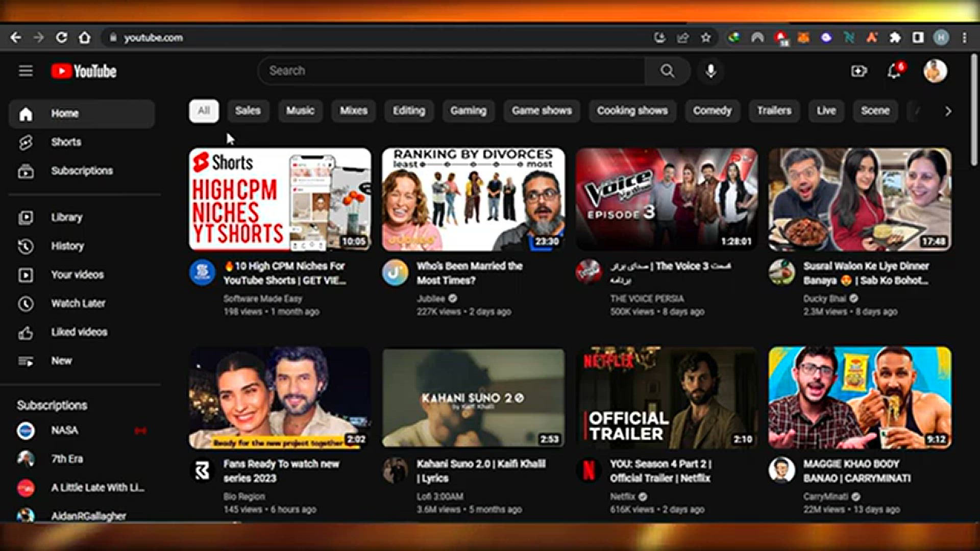980x551 pixels.
Task: Open the Chrome profile icon
Action: coord(941,37)
